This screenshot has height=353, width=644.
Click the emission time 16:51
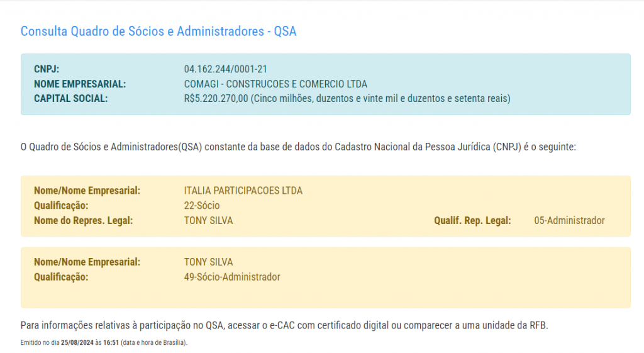110,343
